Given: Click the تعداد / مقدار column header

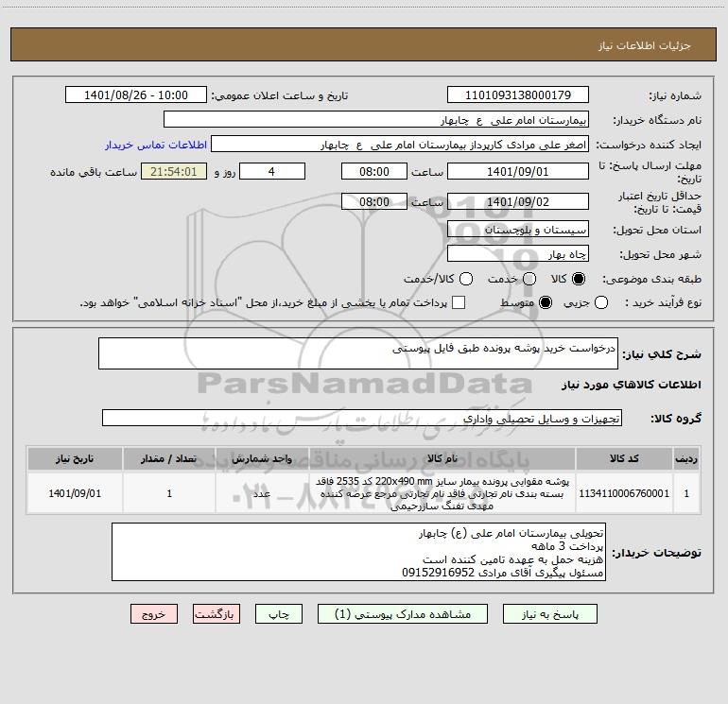Looking at the screenshot, I should (x=169, y=458).
